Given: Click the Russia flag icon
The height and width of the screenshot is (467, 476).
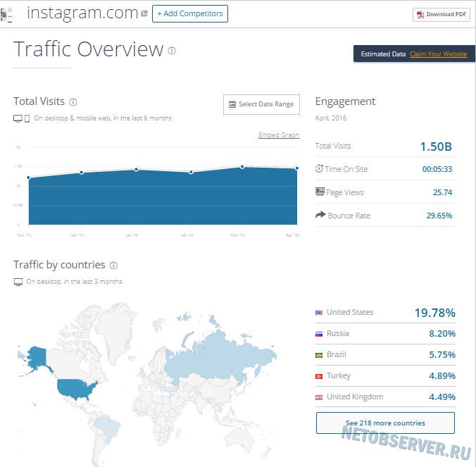Looking at the screenshot, I should pos(319,334).
